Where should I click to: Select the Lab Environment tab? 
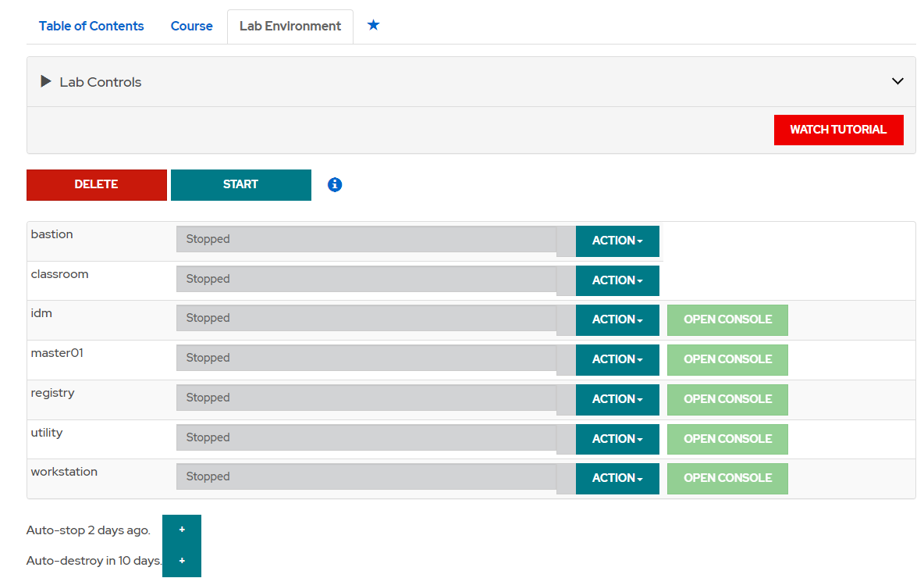tap(290, 26)
